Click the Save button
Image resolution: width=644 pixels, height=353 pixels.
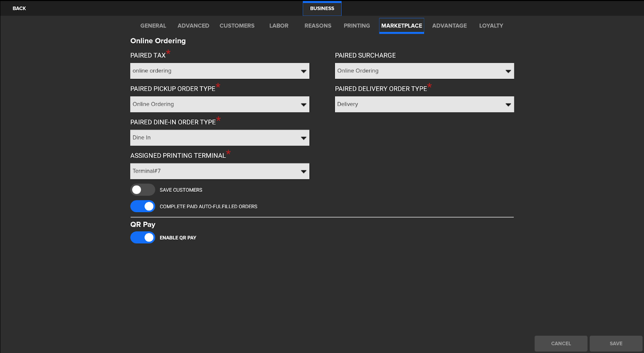pos(615,343)
